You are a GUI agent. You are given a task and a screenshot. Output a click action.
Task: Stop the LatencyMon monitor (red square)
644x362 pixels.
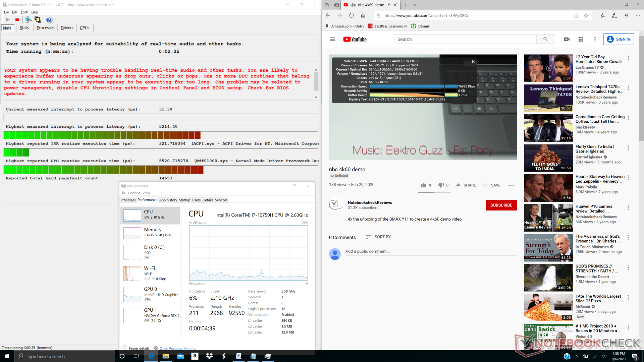[x=17, y=20]
